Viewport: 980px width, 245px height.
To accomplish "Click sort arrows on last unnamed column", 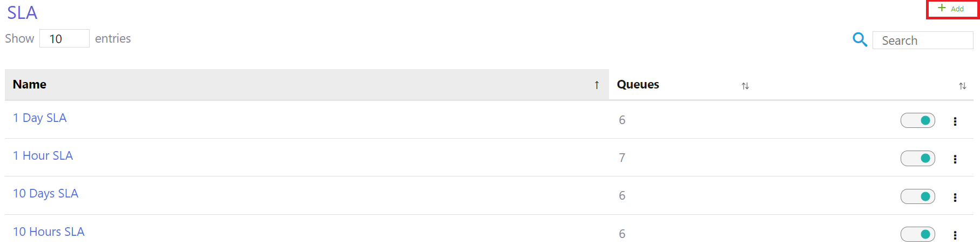I will 962,86.
